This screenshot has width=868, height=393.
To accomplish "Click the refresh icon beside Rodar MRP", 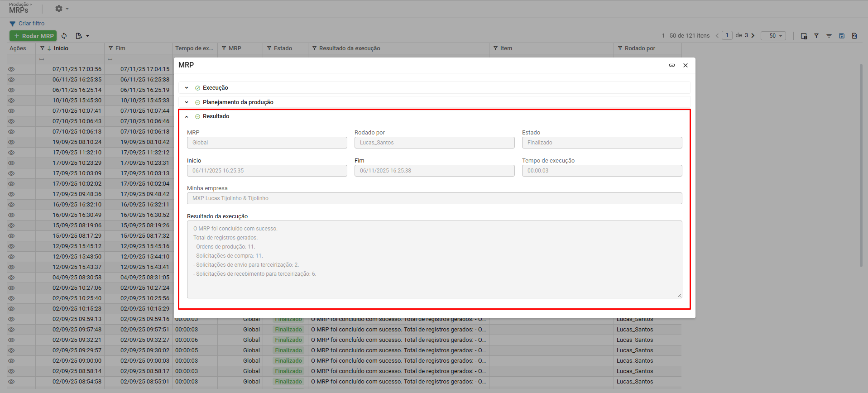I will pos(64,36).
